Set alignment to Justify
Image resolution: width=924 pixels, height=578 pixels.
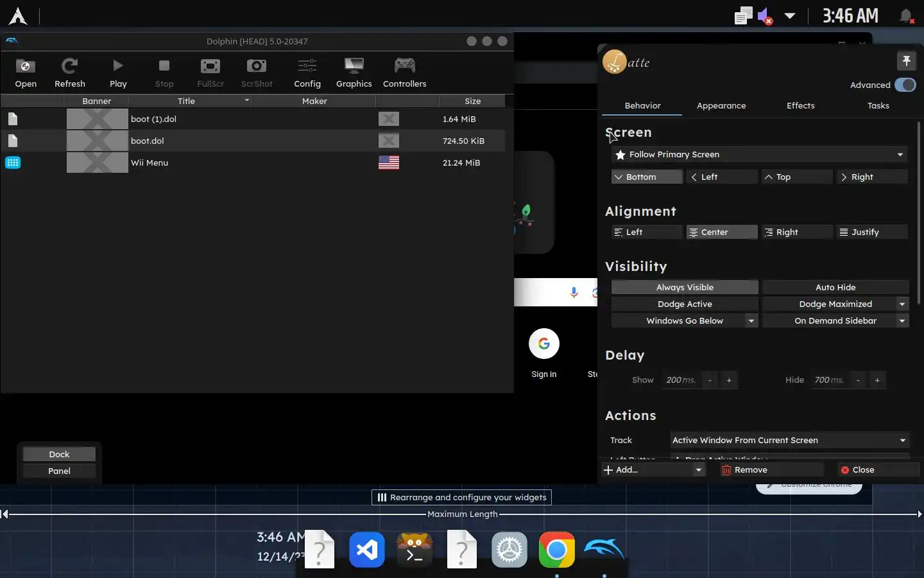click(x=872, y=232)
